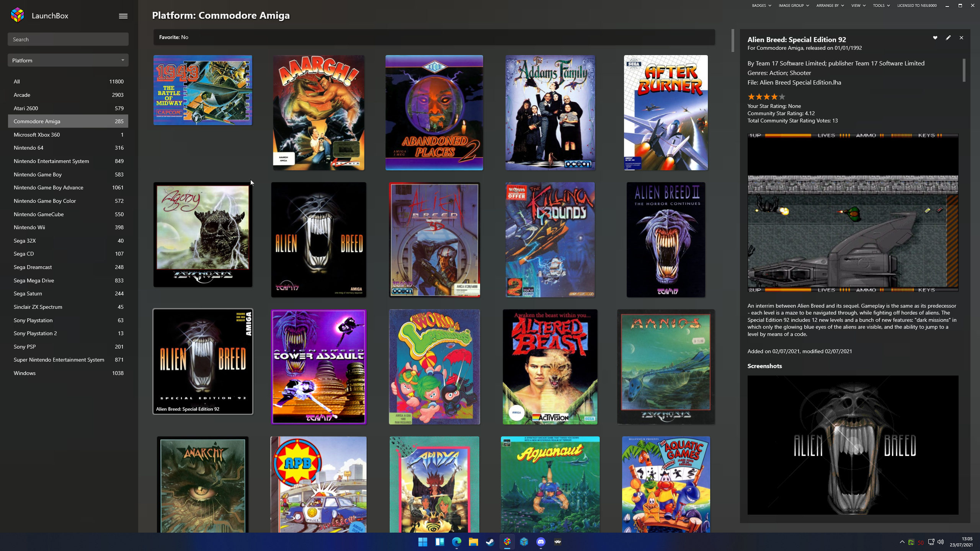Select Sinclair ZX Spectrum platform
This screenshot has height=551, width=980.
coord(68,307)
